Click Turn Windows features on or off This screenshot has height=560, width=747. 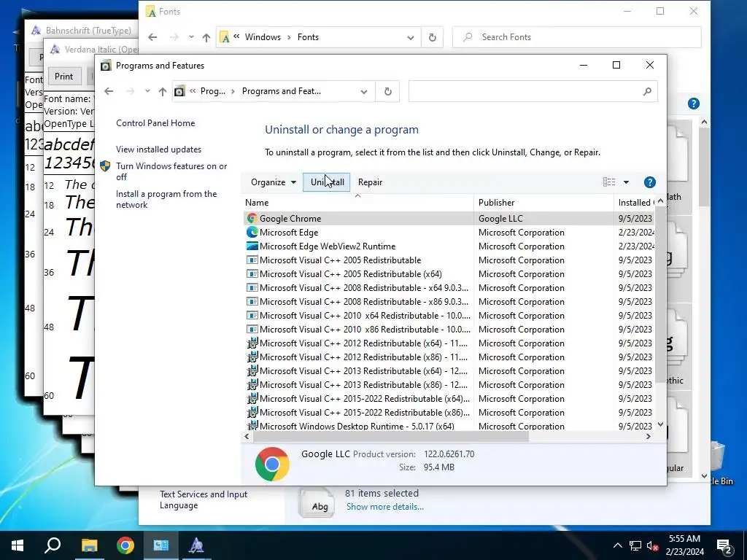tap(171, 171)
